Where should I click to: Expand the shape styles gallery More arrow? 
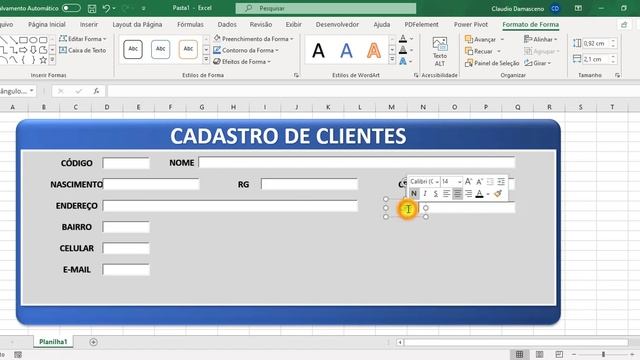(206, 60)
